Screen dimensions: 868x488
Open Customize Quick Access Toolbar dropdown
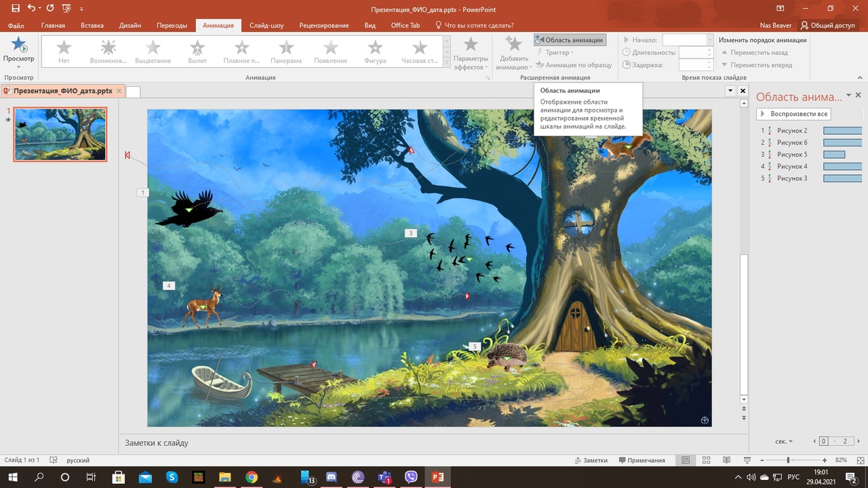coord(81,9)
